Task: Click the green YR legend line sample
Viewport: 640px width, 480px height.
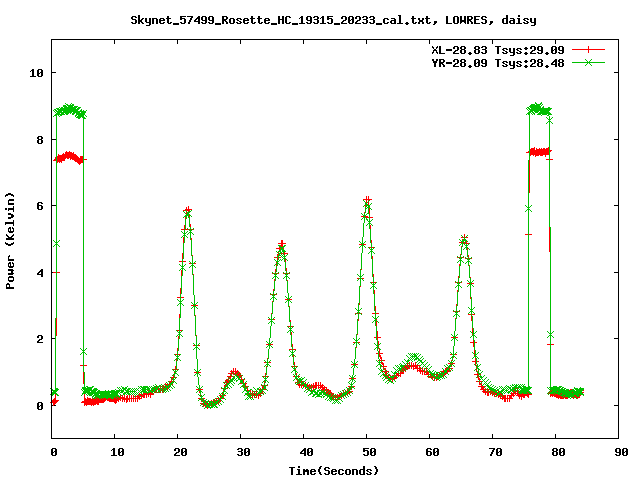Action: (x=588, y=62)
